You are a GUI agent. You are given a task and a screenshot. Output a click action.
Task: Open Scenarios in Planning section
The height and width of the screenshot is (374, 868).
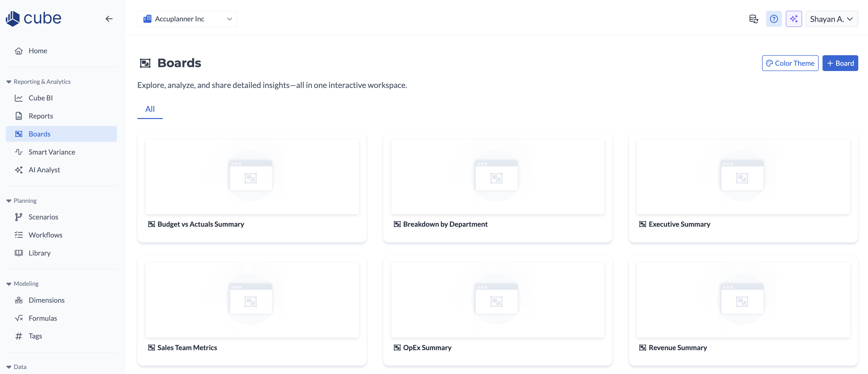(43, 217)
